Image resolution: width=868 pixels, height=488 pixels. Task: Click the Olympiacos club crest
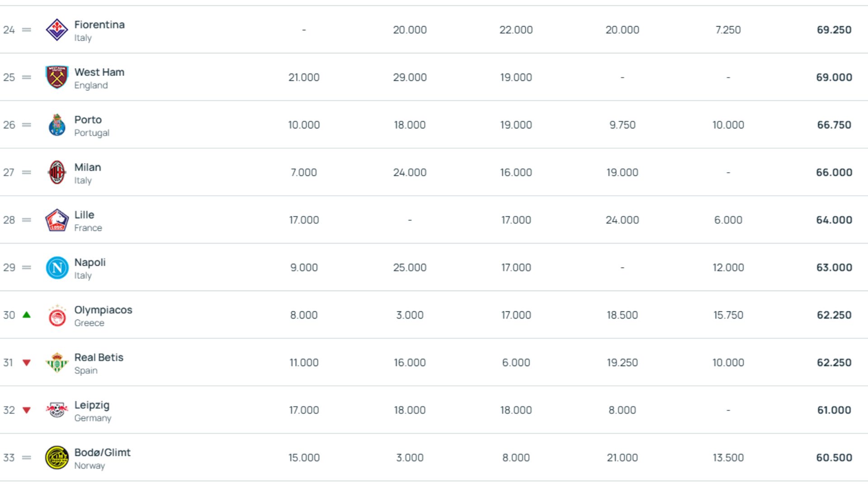(57, 315)
